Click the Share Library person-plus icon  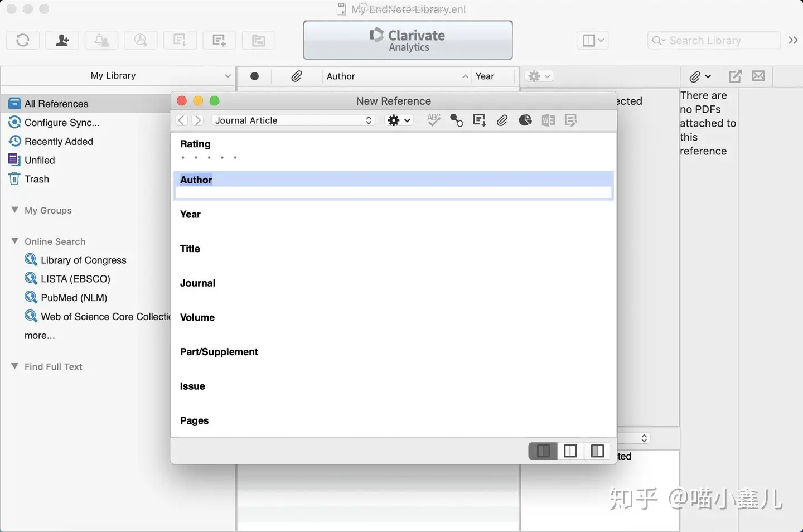click(62, 40)
